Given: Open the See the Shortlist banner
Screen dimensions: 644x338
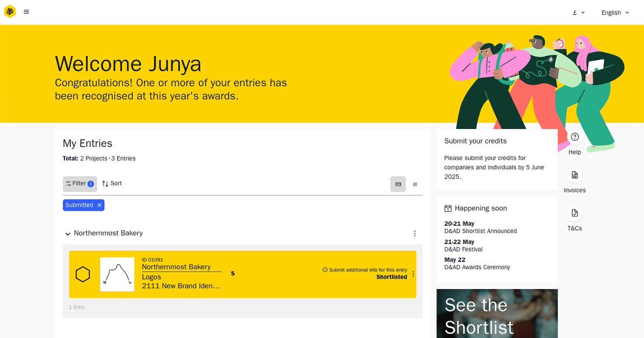Looking at the screenshot, I should click(497, 314).
